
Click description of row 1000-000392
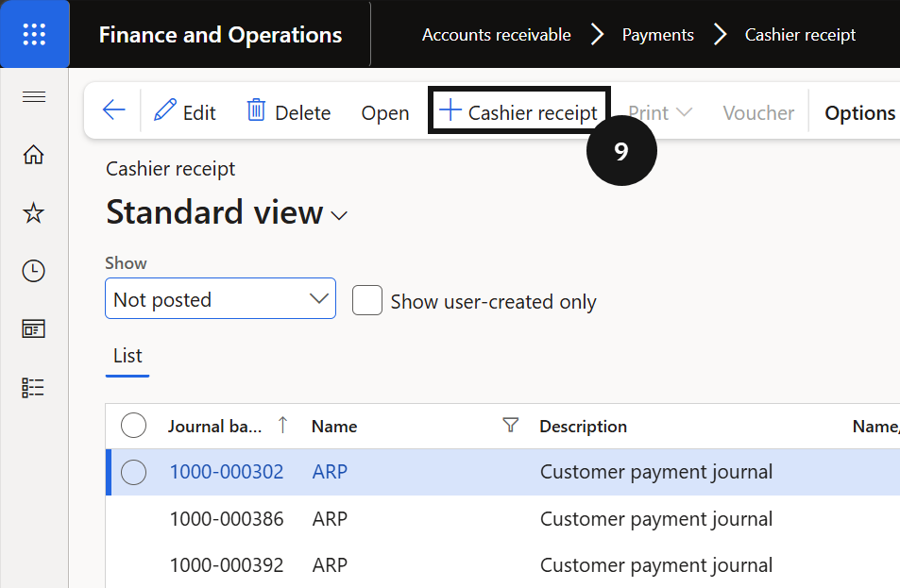click(x=656, y=565)
